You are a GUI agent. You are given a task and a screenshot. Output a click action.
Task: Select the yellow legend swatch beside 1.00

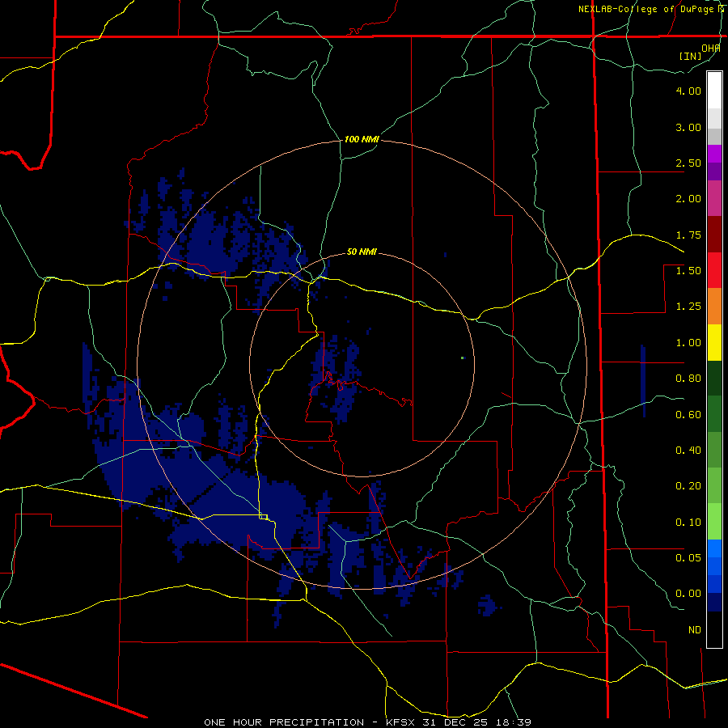[x=714, y=343]
